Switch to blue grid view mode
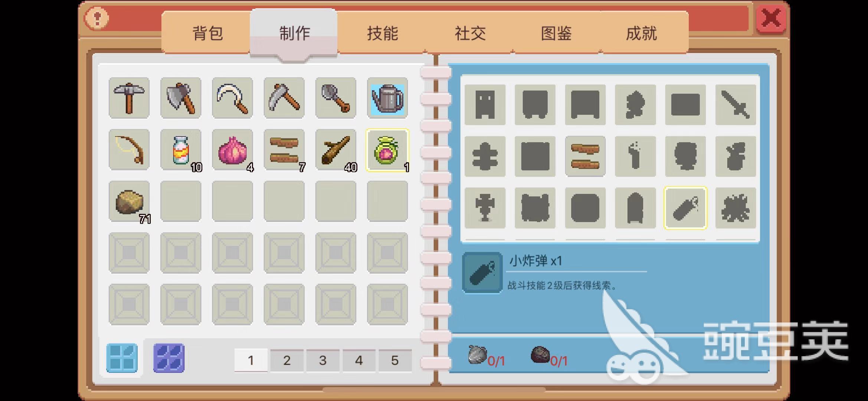 click(x=122, y=358)
